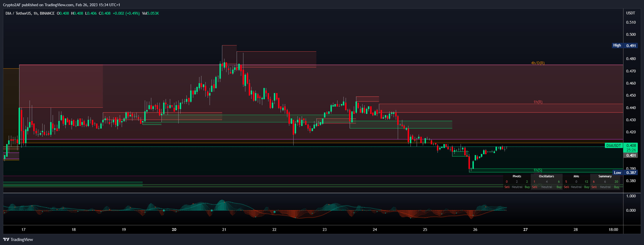Click bold date 20 on the time axis

[x=174, y=229]
